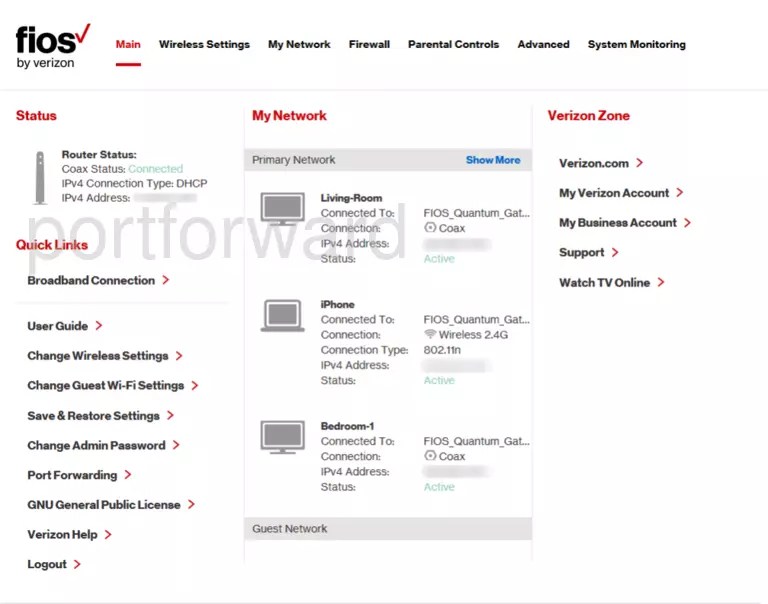Open the Verizon Help link
This screenshot has width=768, height=604.
point(63,534)
